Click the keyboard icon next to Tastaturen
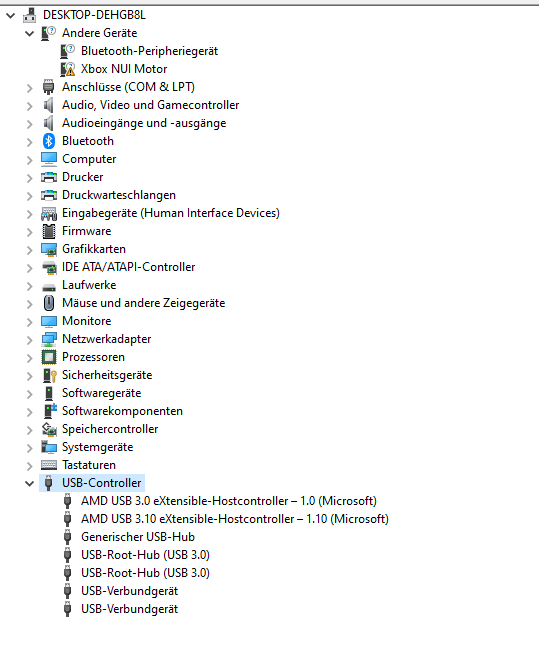This screenshot has height=661, width=539. click(x=49, y=465)
